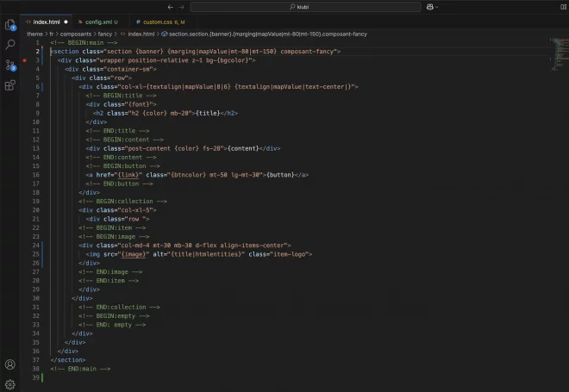Viewport: 569px width, 392px height.
Task: Click 'post-content' class on line 13
Action: click(x=149, y=148)
